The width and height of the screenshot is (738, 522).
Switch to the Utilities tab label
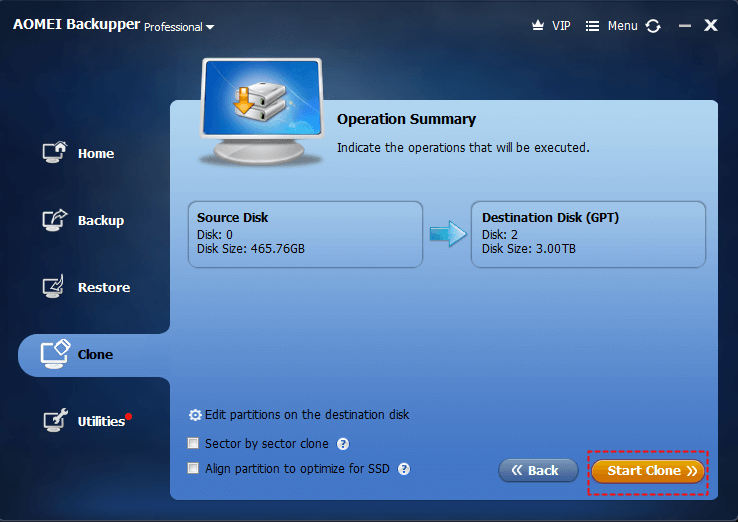pyautogui.click(x=101, y=421)
